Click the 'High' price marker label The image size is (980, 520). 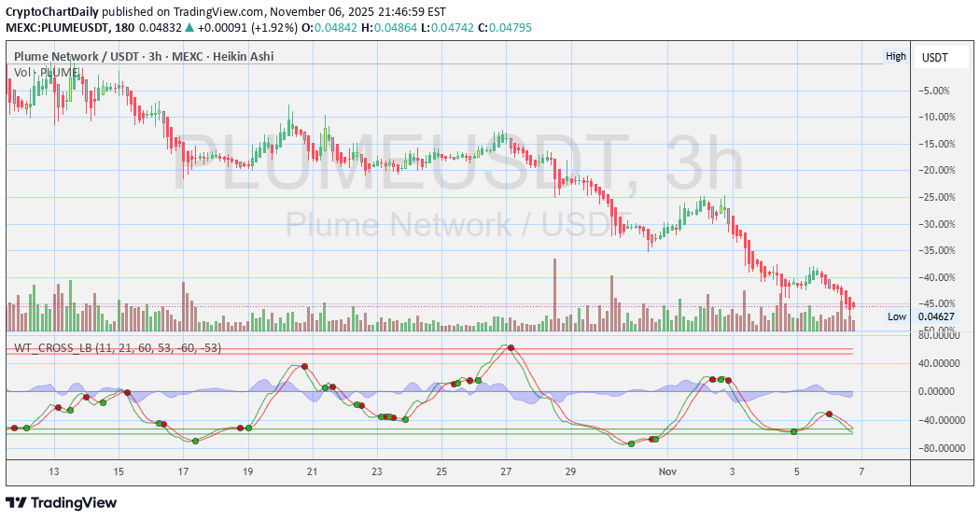pos(895,56)
